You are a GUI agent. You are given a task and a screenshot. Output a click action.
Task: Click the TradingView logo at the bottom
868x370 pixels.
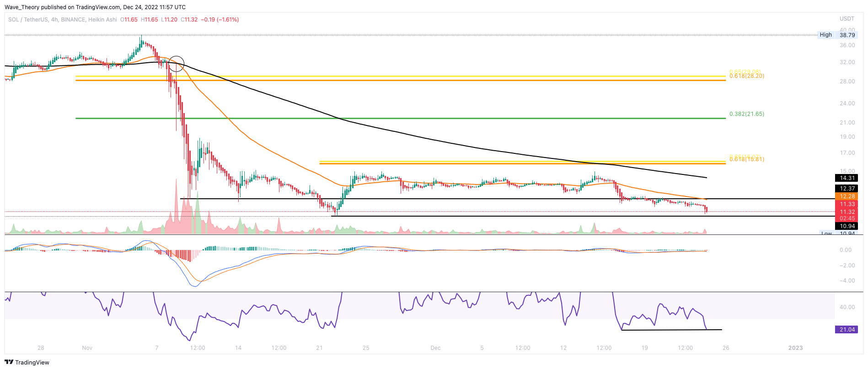tap(27, 362)
